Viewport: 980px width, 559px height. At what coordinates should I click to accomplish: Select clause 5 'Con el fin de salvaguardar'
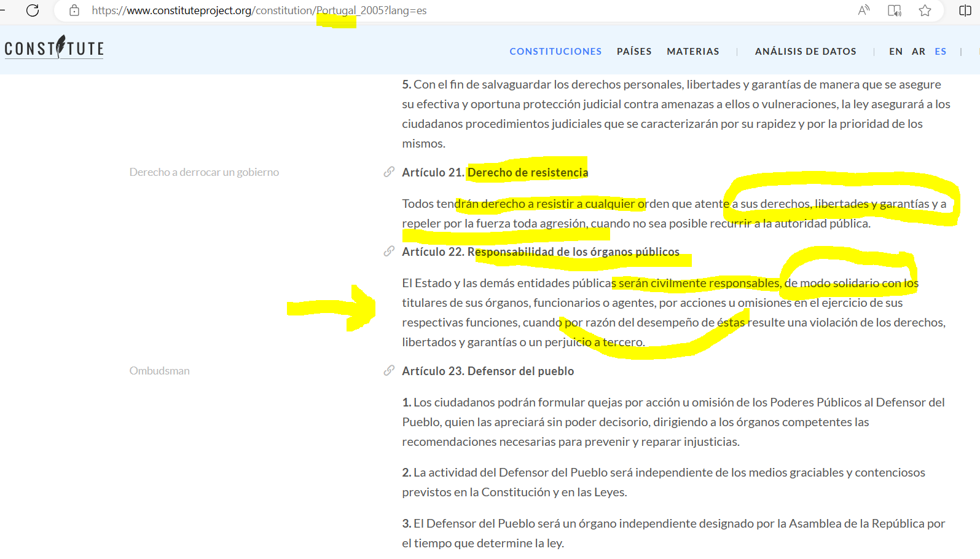coord(676,114)
